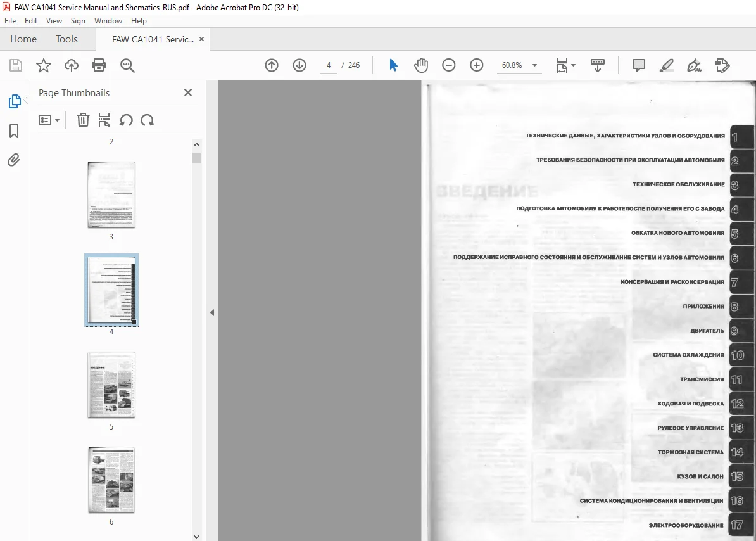
Task: Click the ТЕХНИЧЕСКОЕ ОБСЛУЖИВАНИЕ heading text
Action: tap(678, 184)
